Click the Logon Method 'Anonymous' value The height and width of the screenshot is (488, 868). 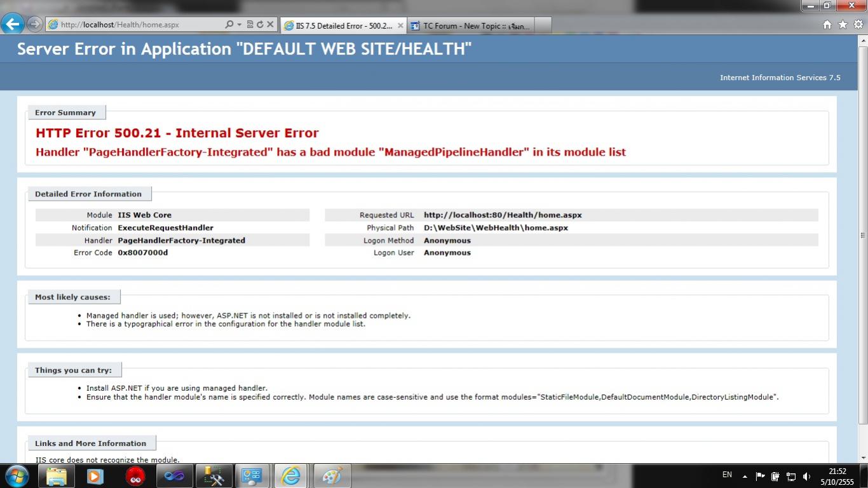click(447, 240)
